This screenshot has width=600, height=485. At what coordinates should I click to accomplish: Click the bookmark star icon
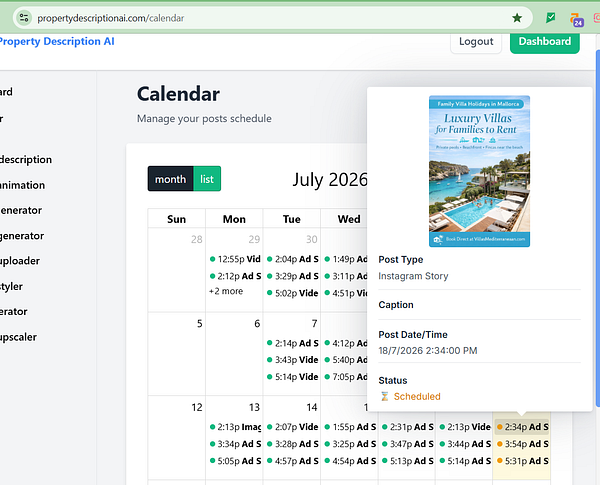click(517, 18)
